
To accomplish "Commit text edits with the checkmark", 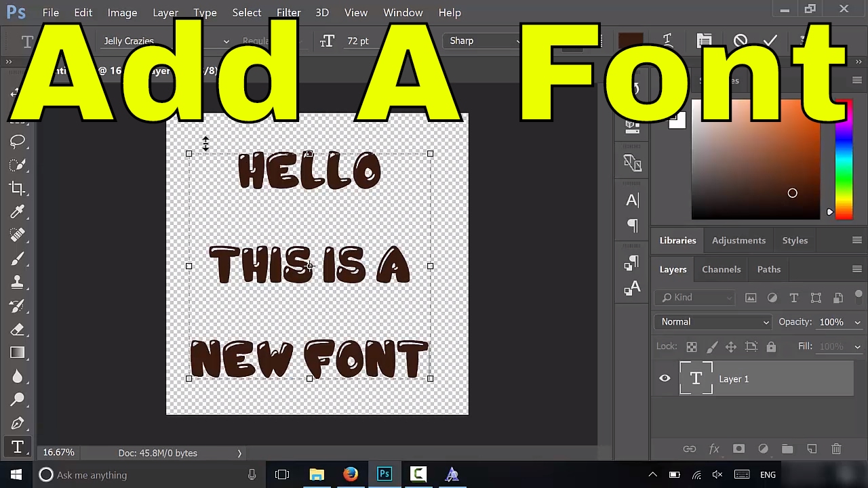I will 770,41.
